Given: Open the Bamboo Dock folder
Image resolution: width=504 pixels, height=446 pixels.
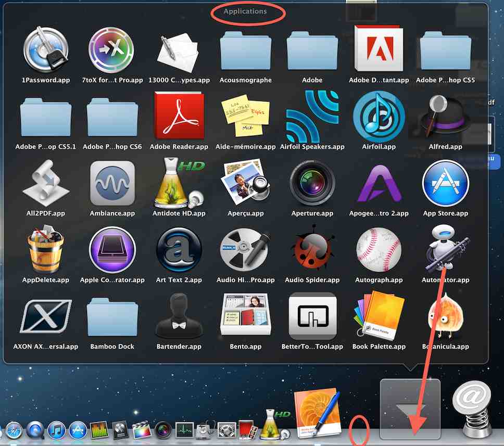Looking at the screenshot, I should pyautogui.click(x=112, y=317).
